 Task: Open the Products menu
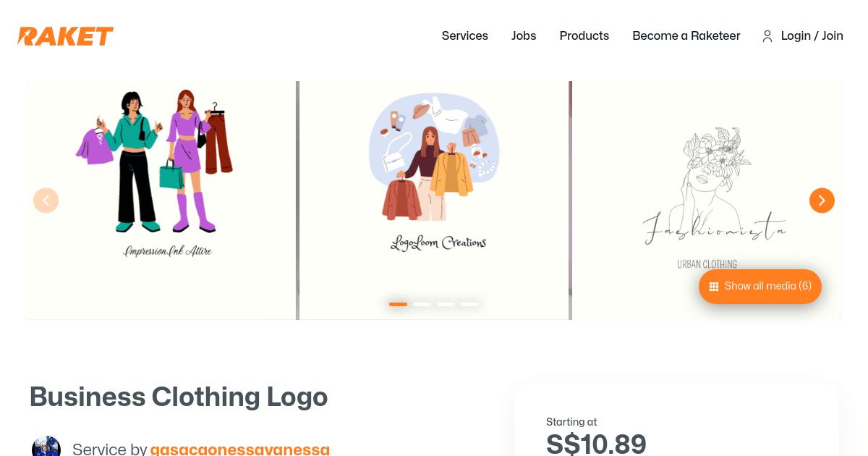coord(584,35)
